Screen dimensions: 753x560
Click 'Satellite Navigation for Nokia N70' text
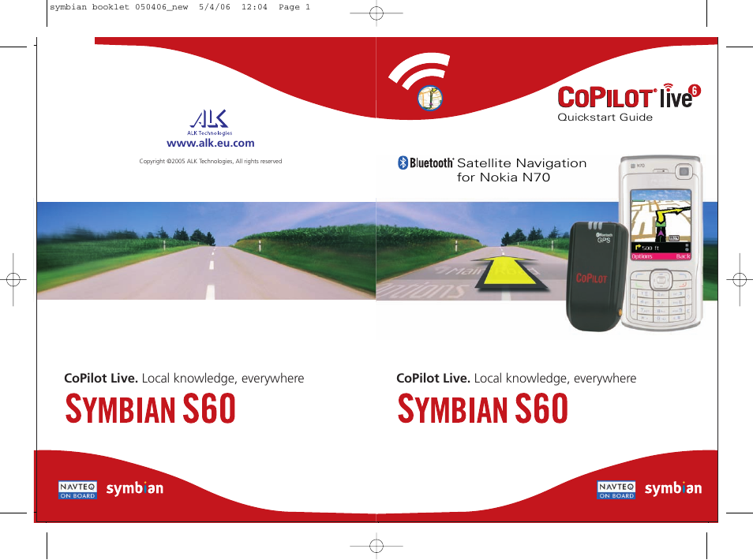(522, 170)
